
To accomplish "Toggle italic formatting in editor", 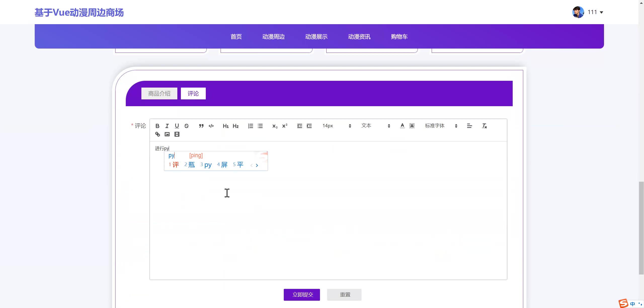I will [x=167, y=126].
